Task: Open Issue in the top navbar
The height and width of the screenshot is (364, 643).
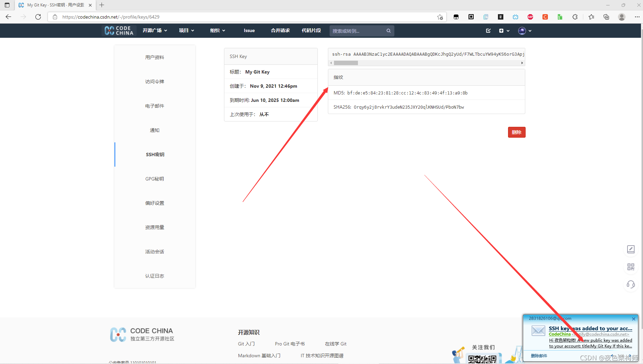Action: click(x=249, y=31)
